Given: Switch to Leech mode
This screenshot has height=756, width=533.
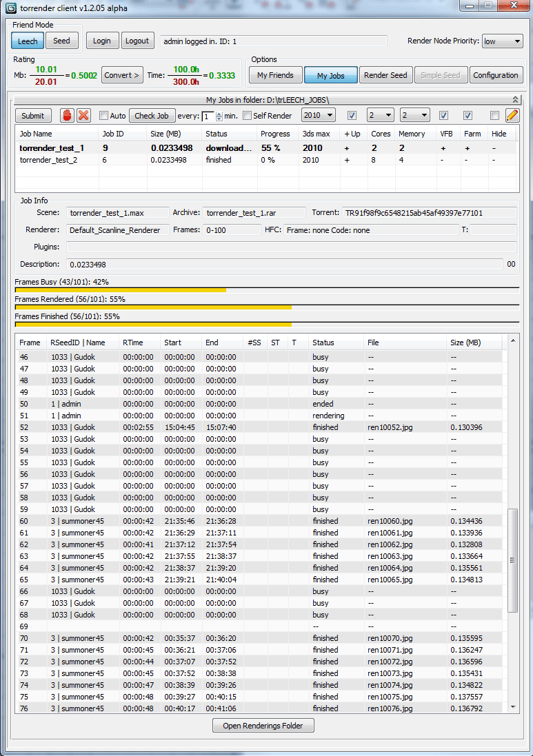Looking at the screenshot, I should [28, 41].
